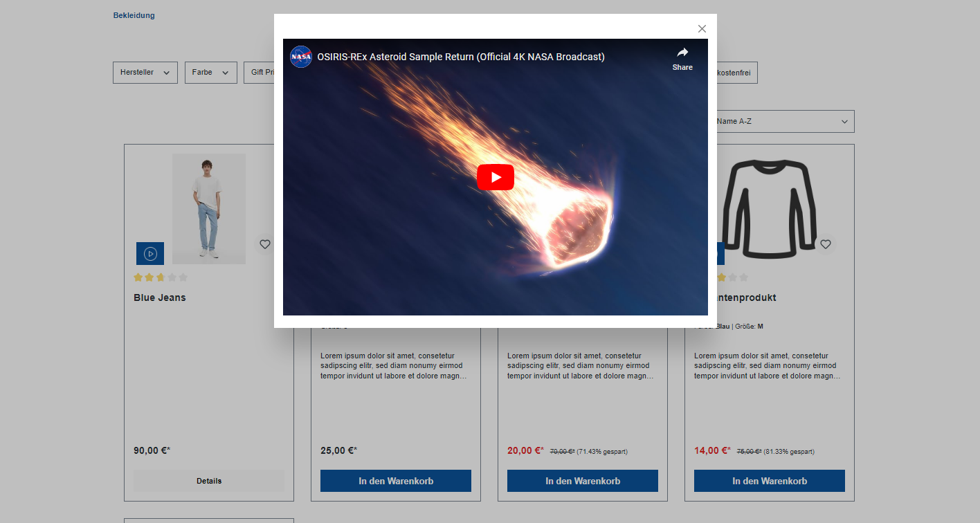Viewport: 980px width, 523px height.
Task: Open the NASA channel logo
Action: 301,57
